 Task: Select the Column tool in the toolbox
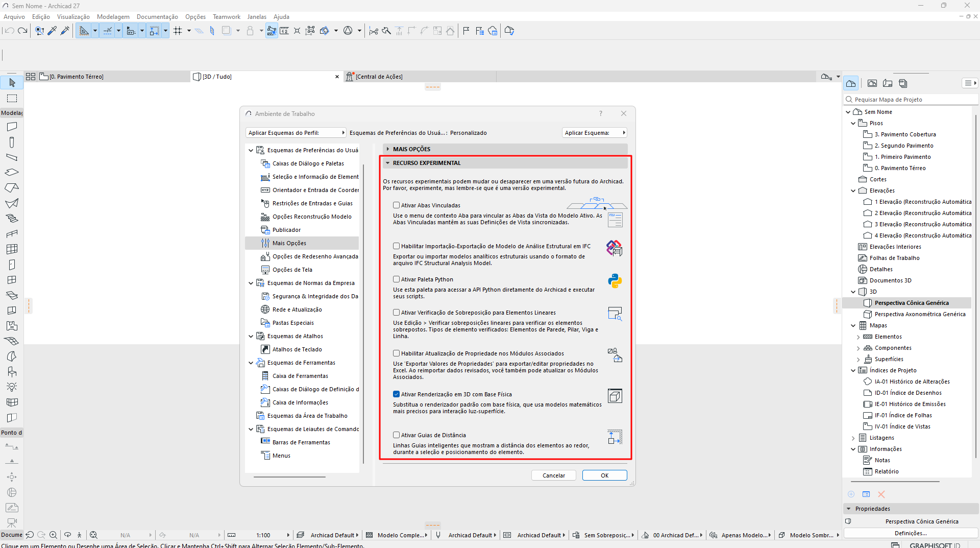12,142
